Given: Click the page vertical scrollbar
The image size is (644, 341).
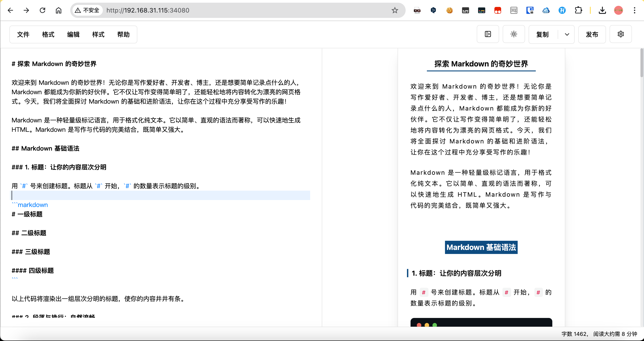Looking at the screenshot, I should [x=642, y=63].
